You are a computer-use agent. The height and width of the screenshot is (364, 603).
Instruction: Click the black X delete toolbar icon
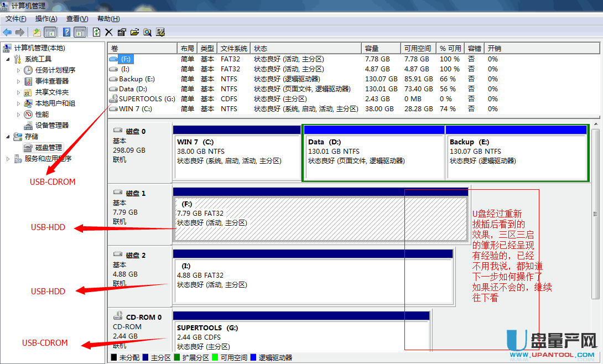[x=108, y=32]
